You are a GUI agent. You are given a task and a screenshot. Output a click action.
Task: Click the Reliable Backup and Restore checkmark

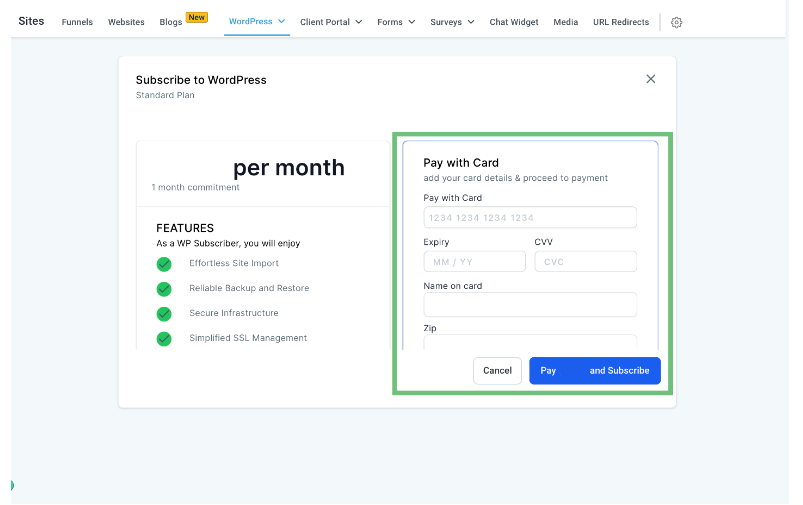coord(164,289)
